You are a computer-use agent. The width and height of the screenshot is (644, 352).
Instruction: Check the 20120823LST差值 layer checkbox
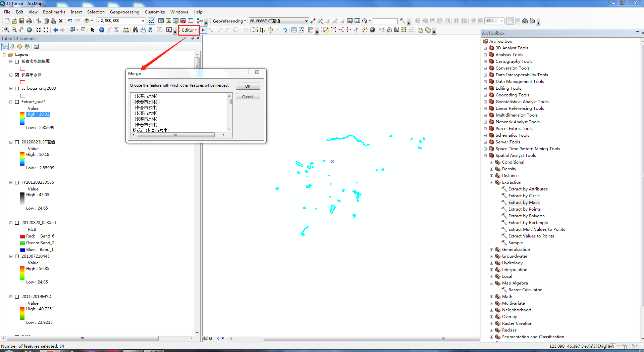coord(17,142)
